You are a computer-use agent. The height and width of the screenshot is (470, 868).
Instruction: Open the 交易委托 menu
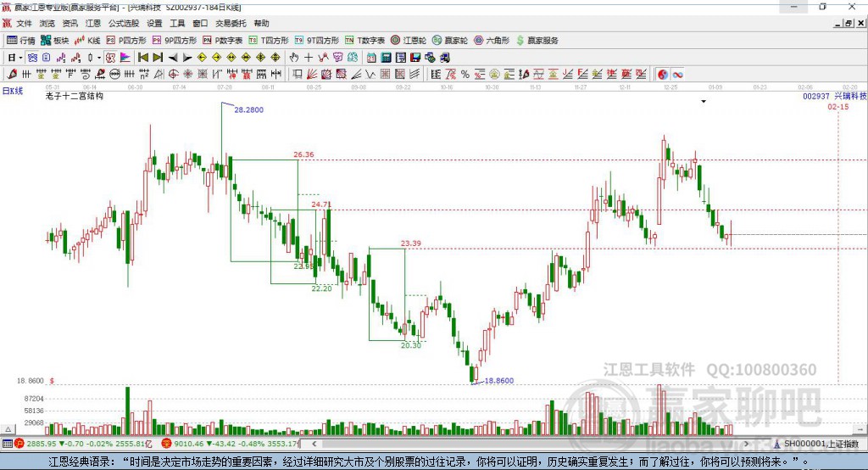click(231, 23)
